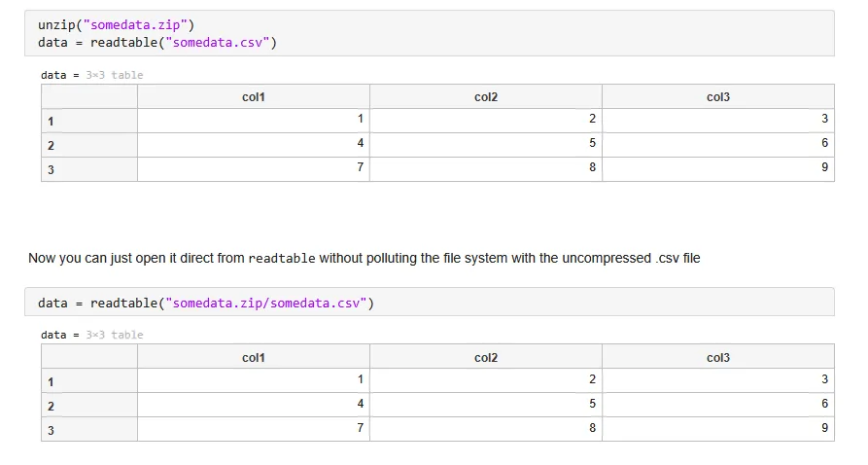Select col3 header in the second table
This screenshot has height=465, width=868.
tap(717, 357)
